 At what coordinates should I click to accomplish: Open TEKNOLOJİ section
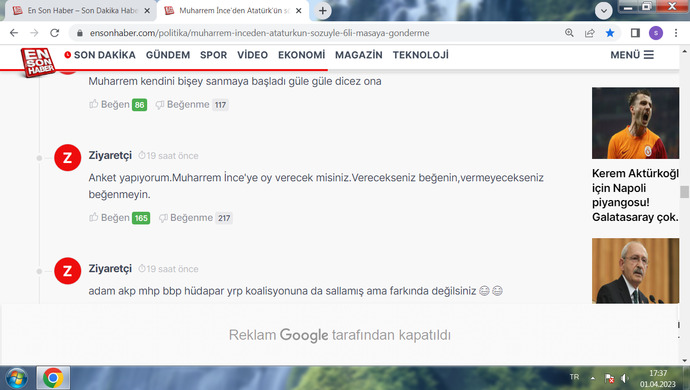[421, 55]
